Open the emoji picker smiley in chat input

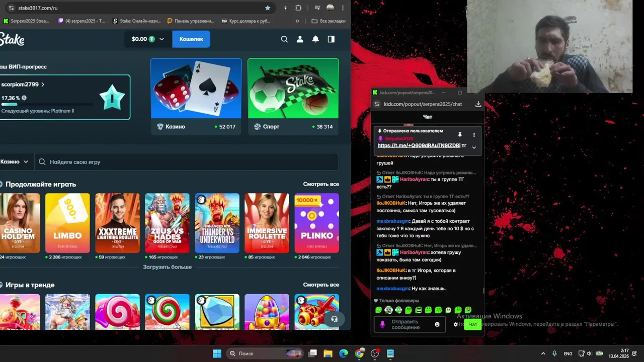pyautogui.click(x=437, y=324)
